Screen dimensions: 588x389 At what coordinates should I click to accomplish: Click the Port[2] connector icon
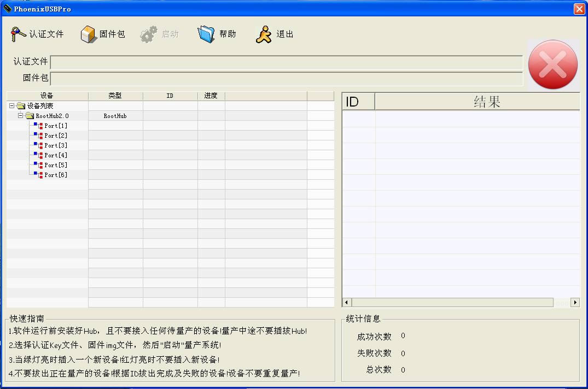click(x=38, y=135)
